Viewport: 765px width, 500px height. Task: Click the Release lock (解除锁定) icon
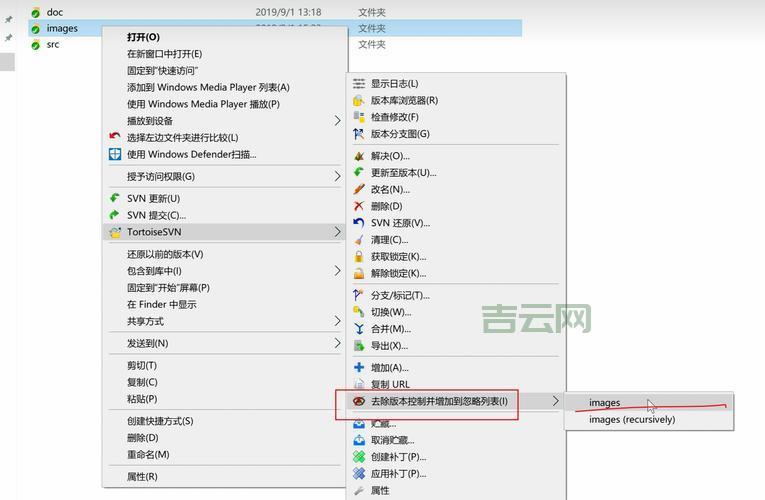coord(359,273)
